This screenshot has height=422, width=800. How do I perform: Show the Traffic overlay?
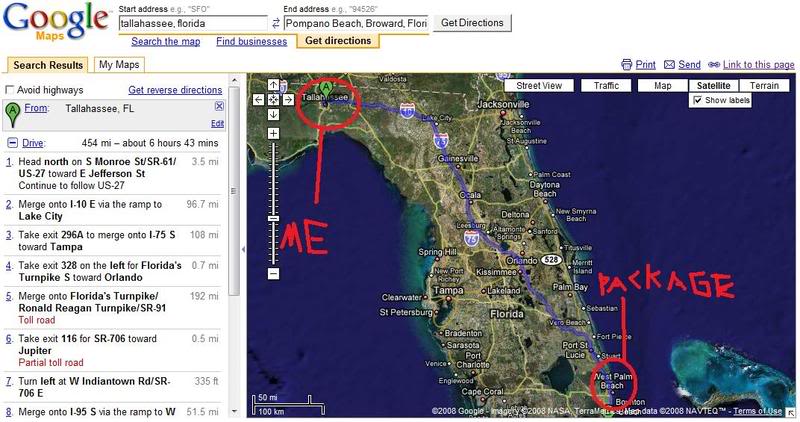(x=606, y=86)
